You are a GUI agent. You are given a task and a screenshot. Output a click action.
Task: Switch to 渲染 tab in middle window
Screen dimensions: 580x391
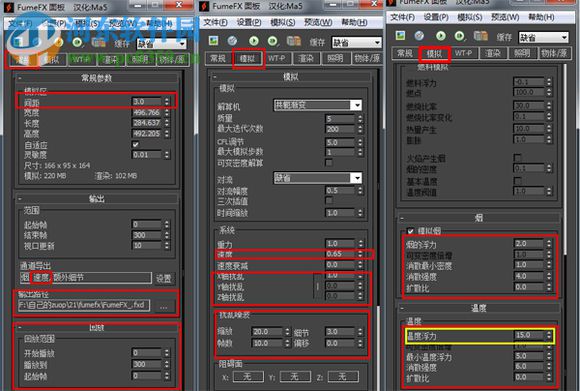306,58
